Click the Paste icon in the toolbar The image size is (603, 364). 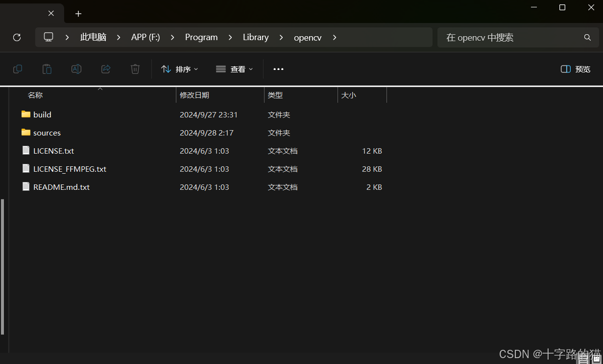47,69
